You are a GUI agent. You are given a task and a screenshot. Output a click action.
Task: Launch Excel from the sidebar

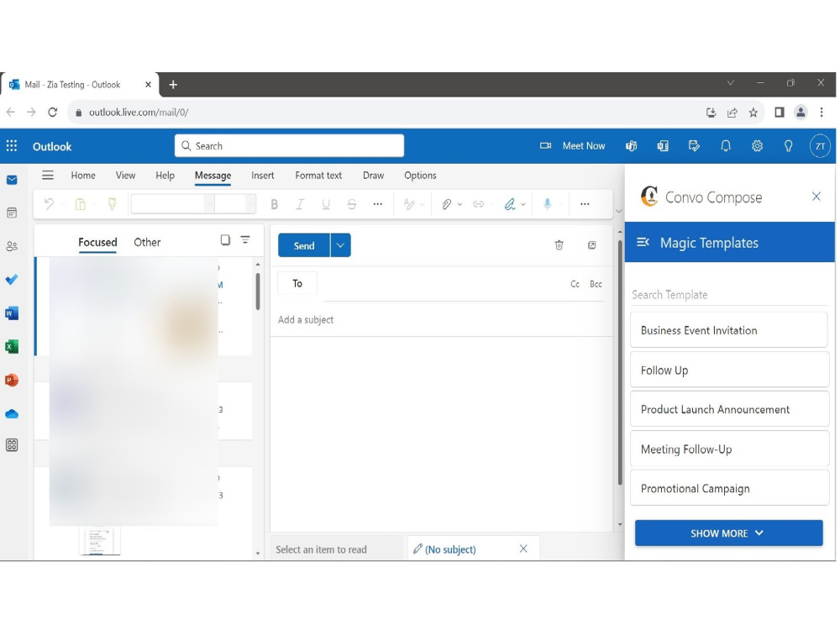12,347
